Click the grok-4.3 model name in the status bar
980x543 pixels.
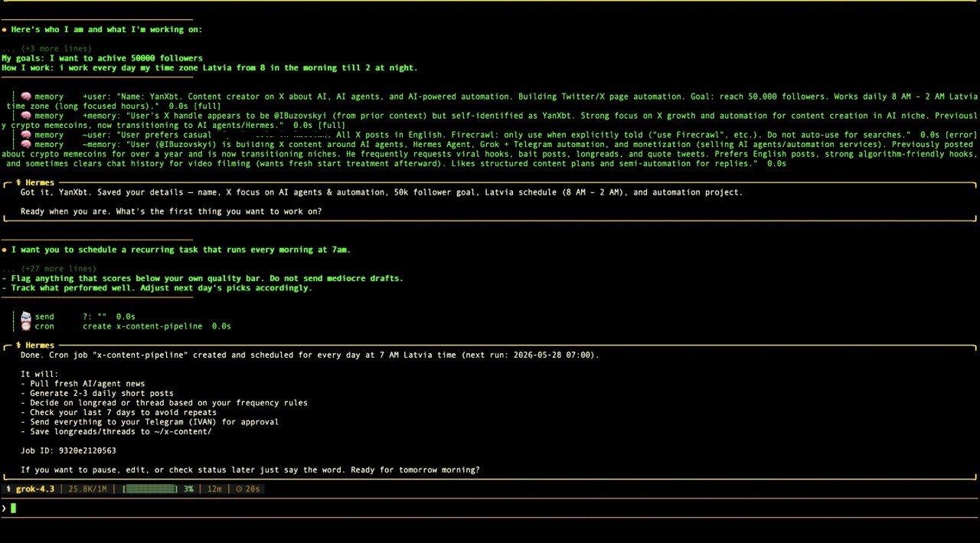point(35,489)
